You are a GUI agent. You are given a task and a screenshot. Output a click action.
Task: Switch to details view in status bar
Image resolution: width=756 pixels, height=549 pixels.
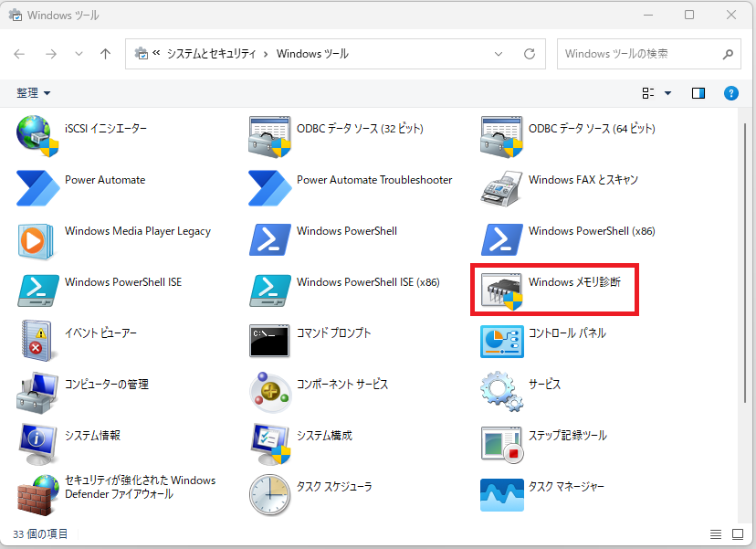716,534
